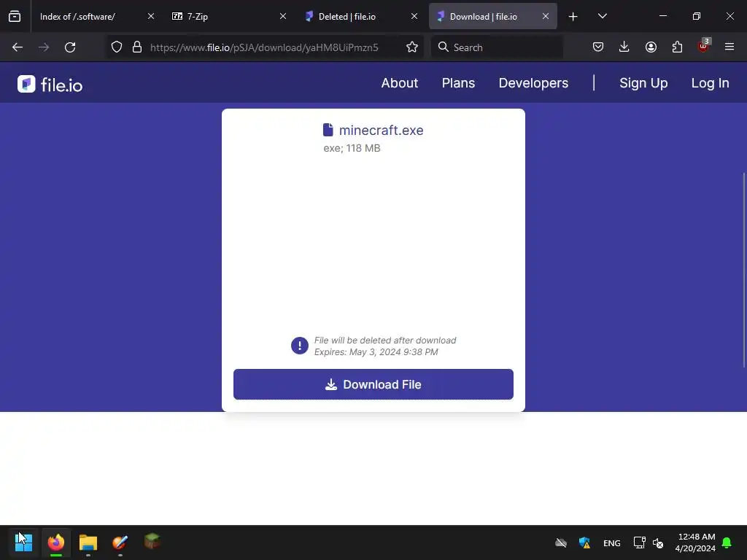Viewport: 747px width, 560px height.
Task: Open File Explorer from the taskbar
Action: [88, 542]
